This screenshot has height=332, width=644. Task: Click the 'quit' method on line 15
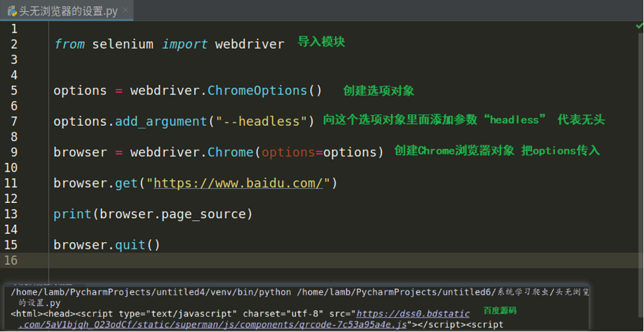pyautogui.click(x=130, y=246)
